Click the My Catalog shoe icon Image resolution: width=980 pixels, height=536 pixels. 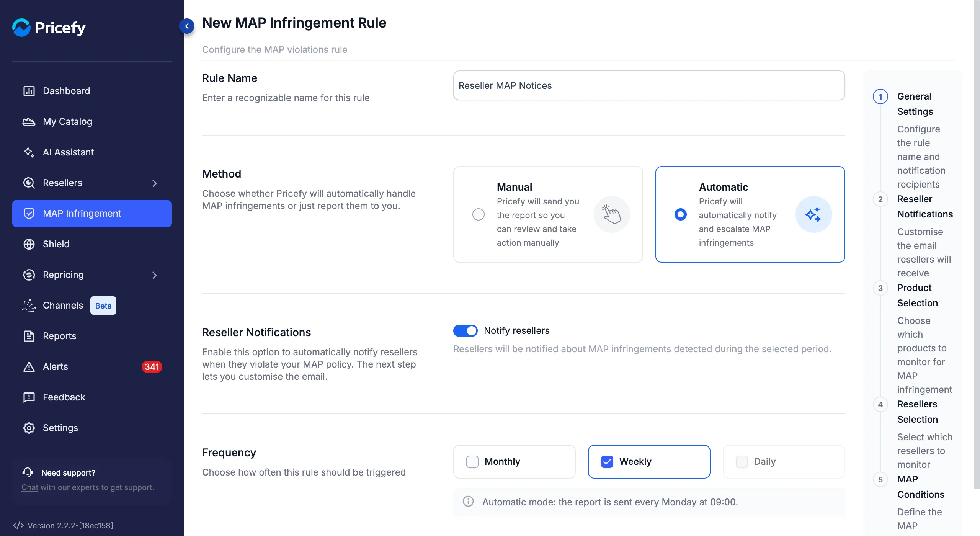(x=29, y=122)
